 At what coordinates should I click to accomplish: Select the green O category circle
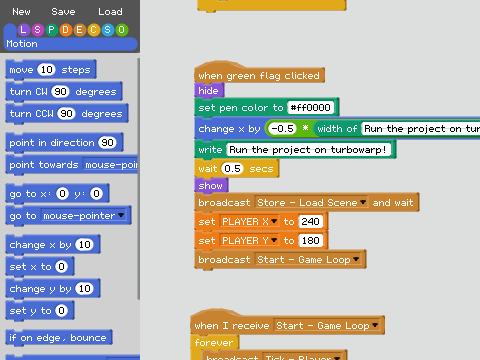pyautogui.click(x=121, y=30)
